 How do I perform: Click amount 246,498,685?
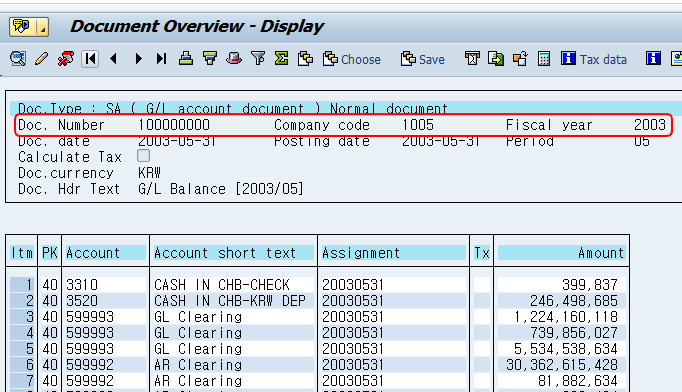click(x=574, y=301)
